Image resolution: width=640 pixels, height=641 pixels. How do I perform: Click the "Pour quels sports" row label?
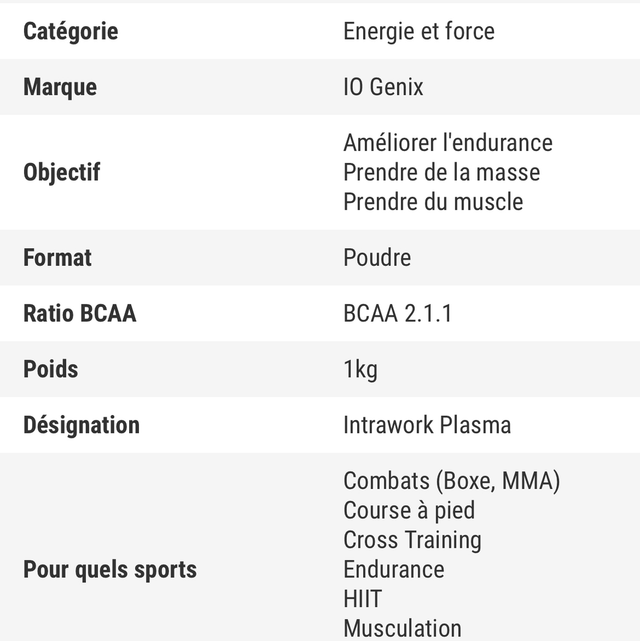point(110,569)
